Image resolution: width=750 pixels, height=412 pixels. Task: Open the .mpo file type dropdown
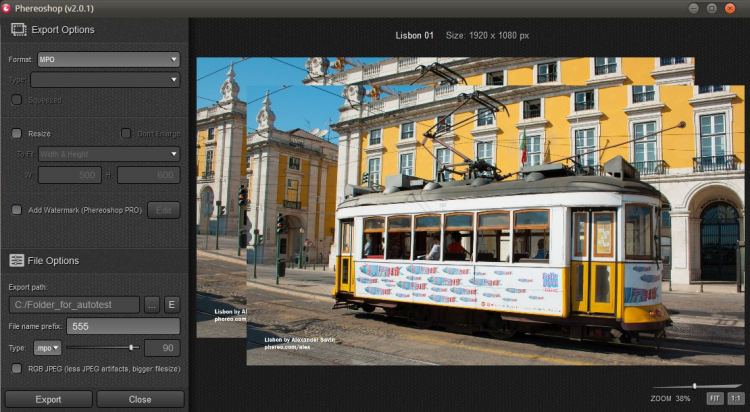point(47,348)
